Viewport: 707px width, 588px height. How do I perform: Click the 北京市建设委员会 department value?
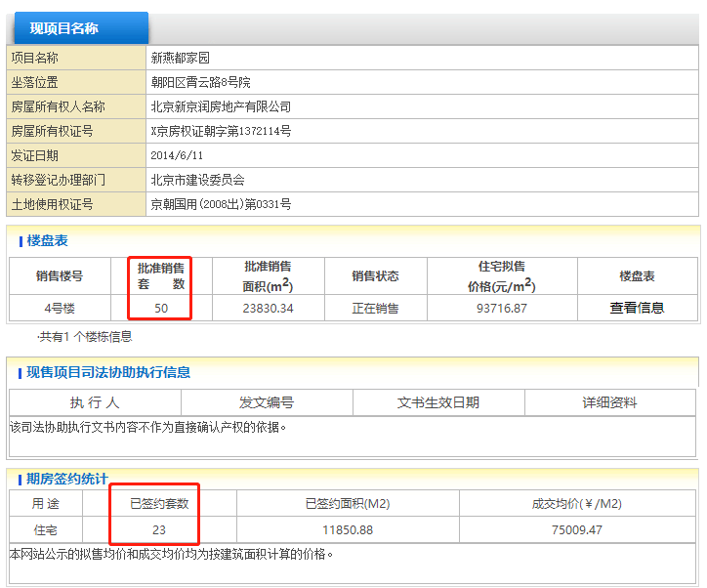coord(197,180)
